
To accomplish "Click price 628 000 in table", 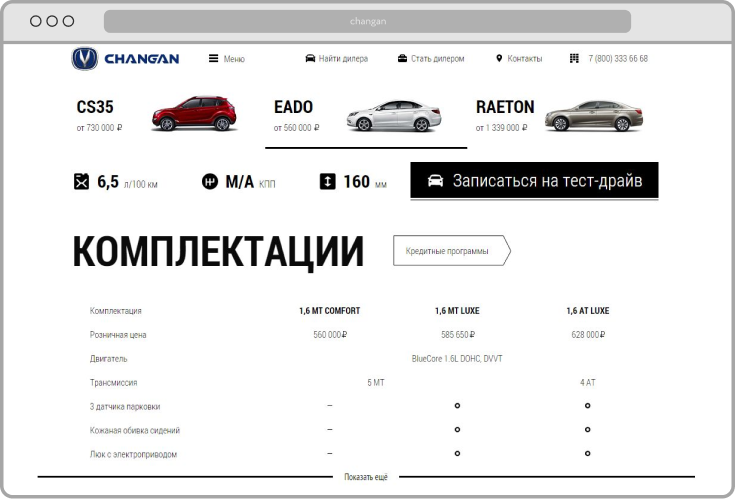I will point(588,335).
